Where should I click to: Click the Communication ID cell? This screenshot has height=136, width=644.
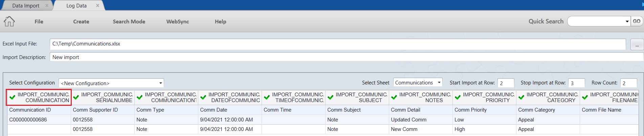pyautogui.click(x=39, y=110)
